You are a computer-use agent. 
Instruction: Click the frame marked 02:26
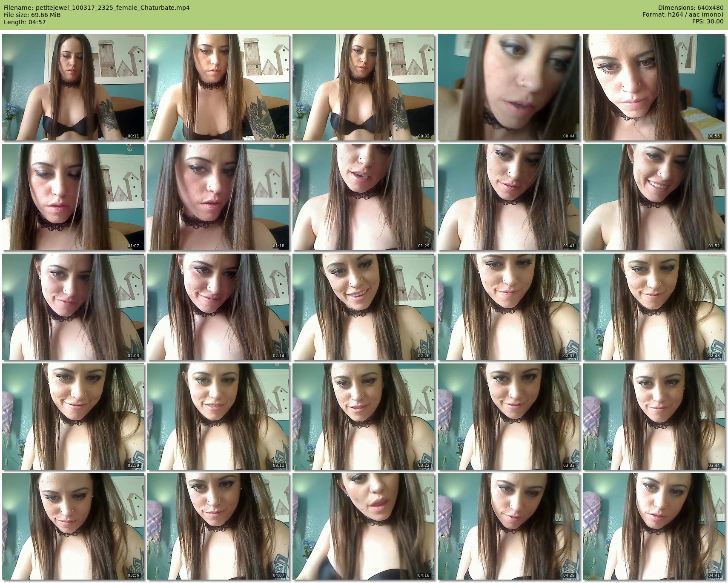click(x=364, y=307)
